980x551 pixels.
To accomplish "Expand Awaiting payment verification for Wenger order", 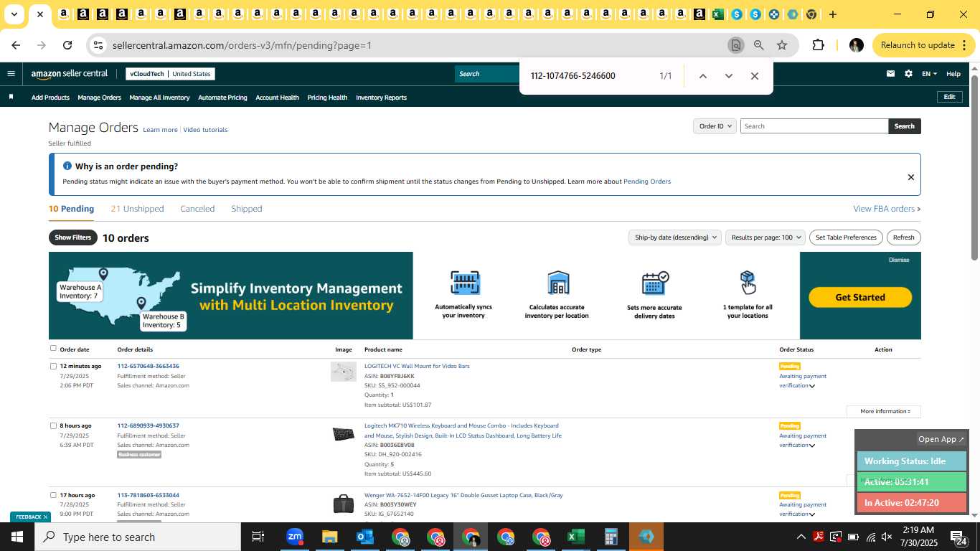I will [812, 514].
